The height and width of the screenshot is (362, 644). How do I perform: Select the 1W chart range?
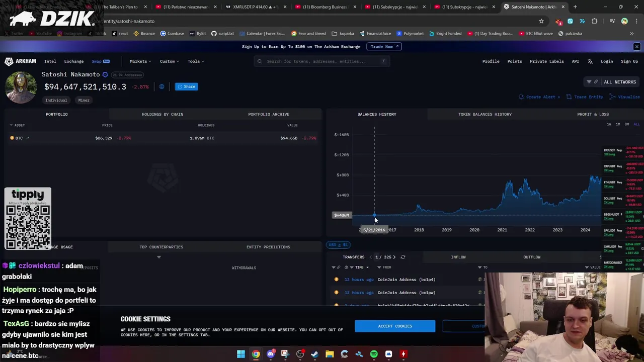[x=609, y=124]
